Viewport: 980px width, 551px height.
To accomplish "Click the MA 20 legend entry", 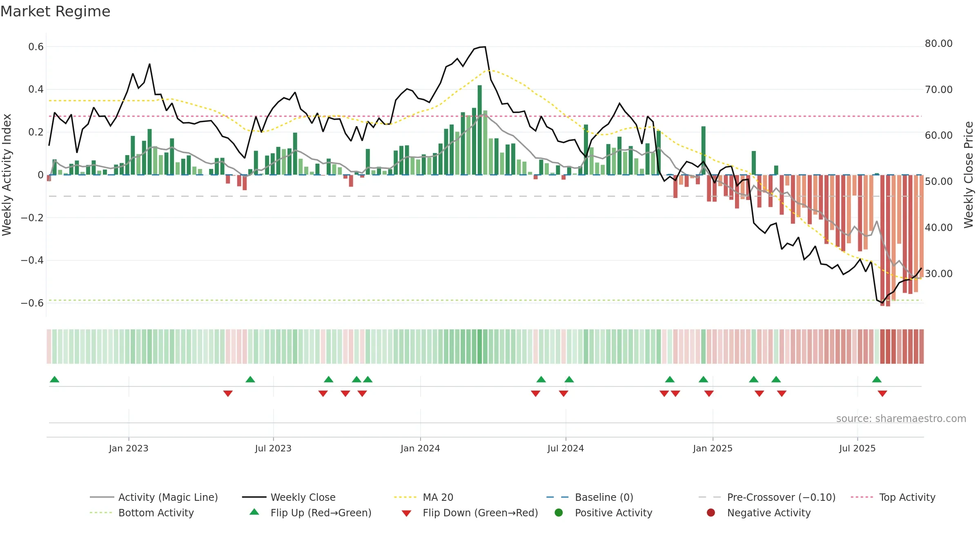I will tap(424, 497).
